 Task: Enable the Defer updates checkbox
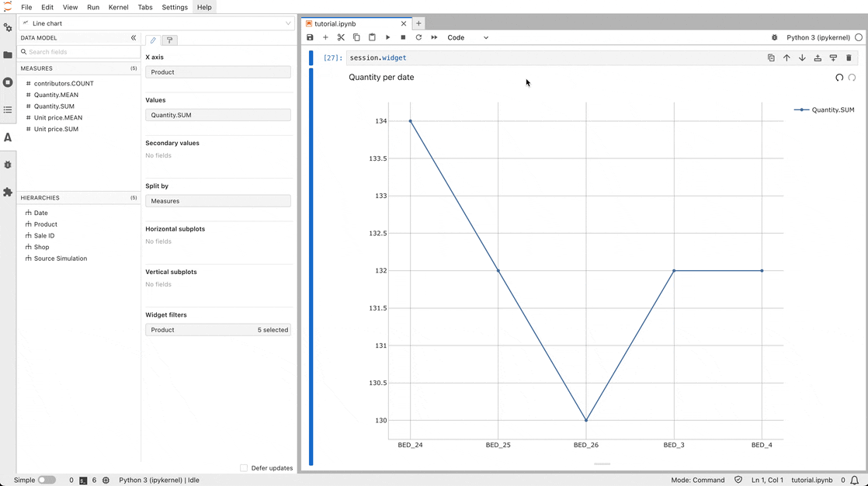point(244,468)
